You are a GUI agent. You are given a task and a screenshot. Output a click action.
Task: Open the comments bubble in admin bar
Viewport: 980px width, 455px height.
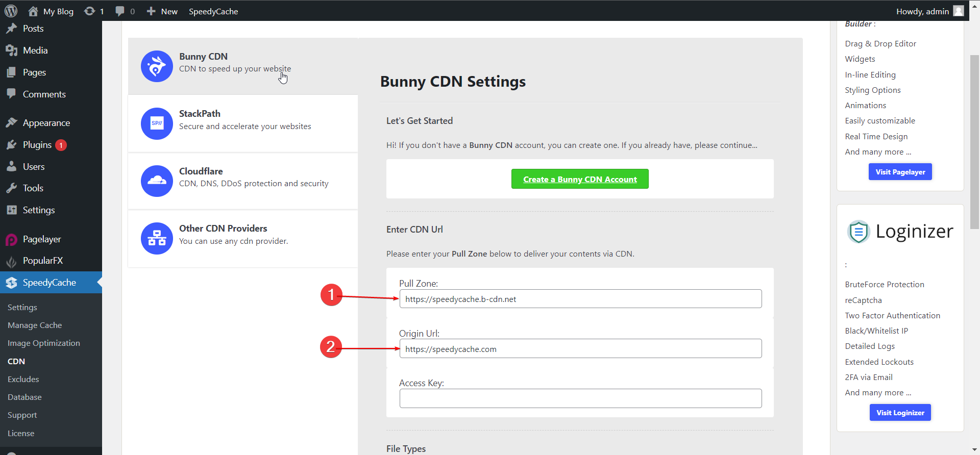pos(120,11)
